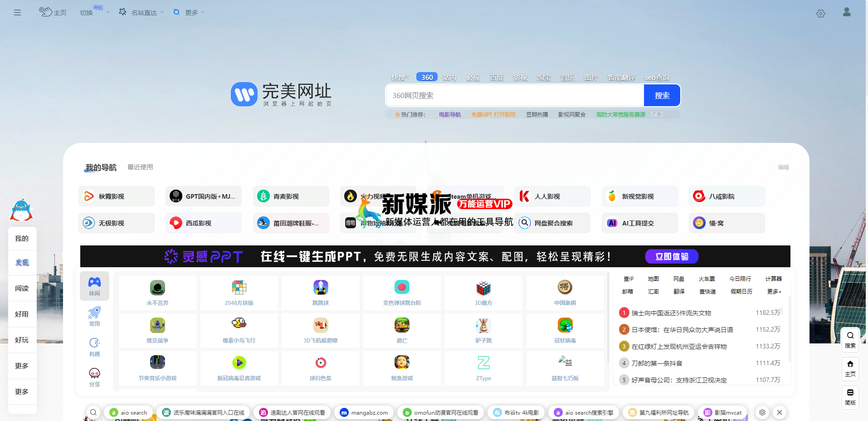
Task: Open 阅读 in left sidebar
Action: (x=22, y=288)
